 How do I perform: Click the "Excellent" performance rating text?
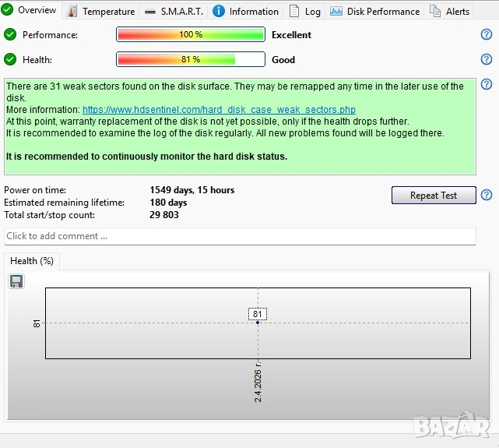pyautogui.click(x=291, y=35)
